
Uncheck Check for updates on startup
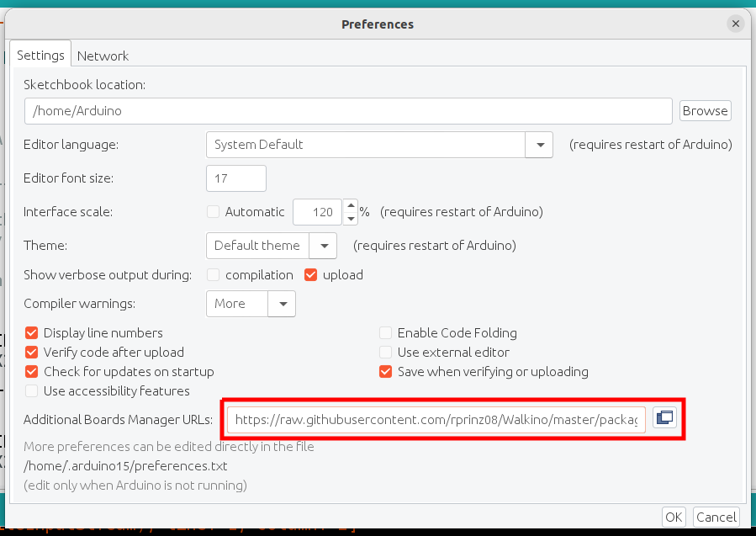point(32,371)
